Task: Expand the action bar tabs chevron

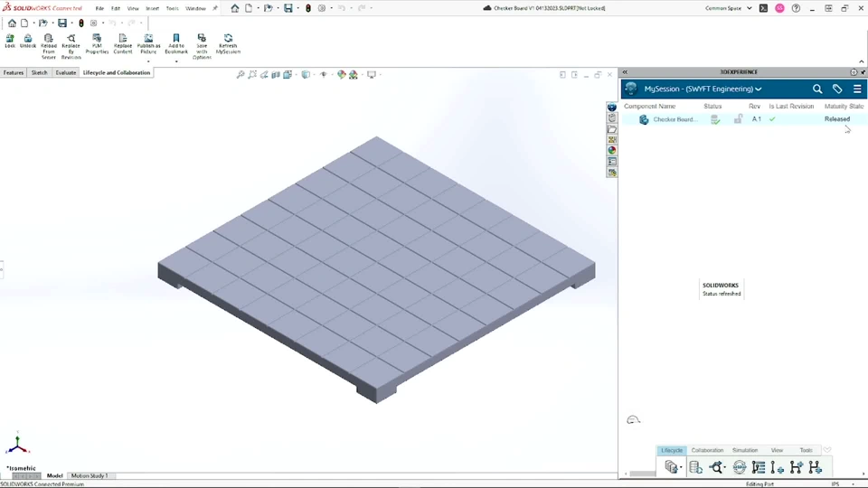Action: pyautogui.click(x=827, y=450)
